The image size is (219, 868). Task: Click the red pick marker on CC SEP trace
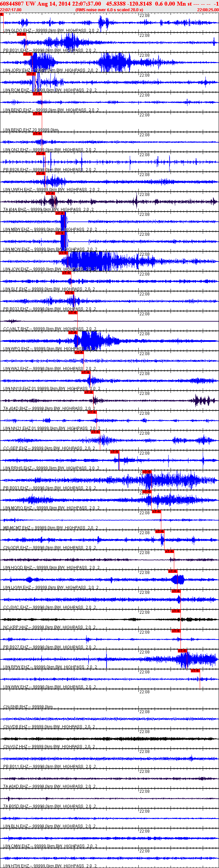pyautogui.click(x=96, y=432)
